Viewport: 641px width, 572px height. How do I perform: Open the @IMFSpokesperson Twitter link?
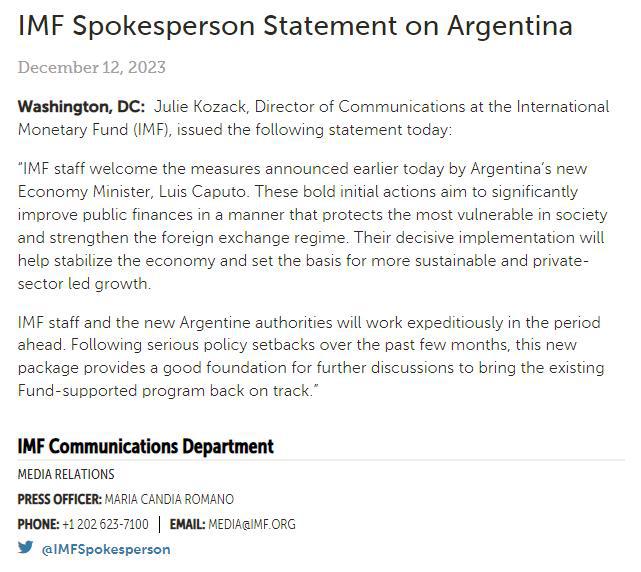click(105, 549)
